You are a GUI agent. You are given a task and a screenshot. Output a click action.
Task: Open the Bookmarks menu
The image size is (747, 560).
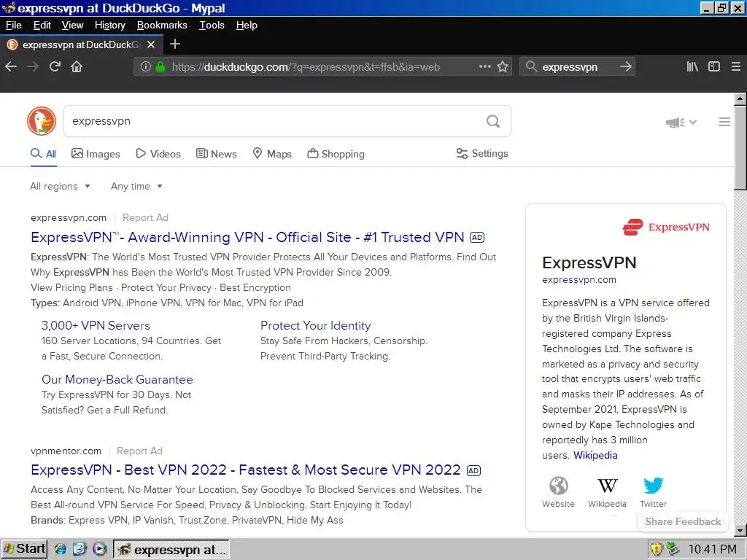[162, 26]
